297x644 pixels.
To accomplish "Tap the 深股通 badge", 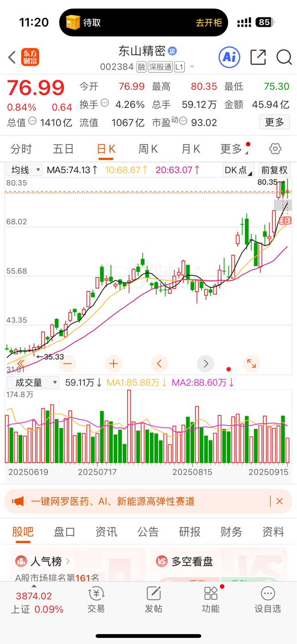I will tap(160, 67).
